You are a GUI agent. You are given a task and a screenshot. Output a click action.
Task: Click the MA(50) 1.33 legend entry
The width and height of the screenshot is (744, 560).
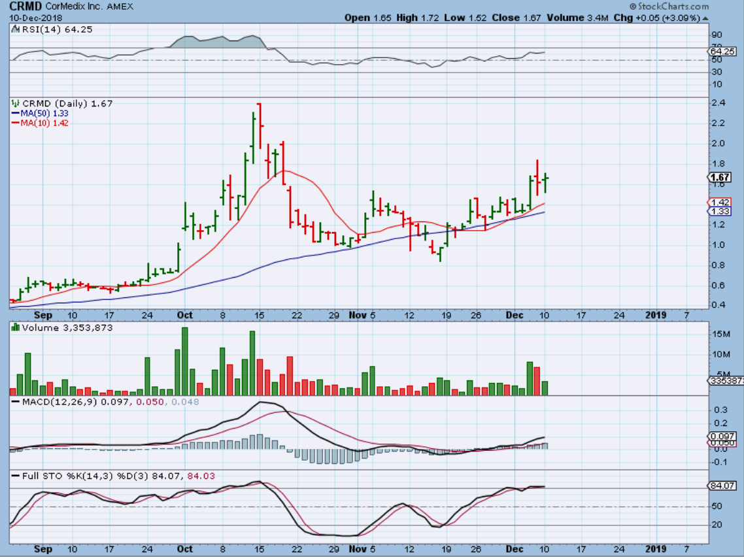coord(40,114)
